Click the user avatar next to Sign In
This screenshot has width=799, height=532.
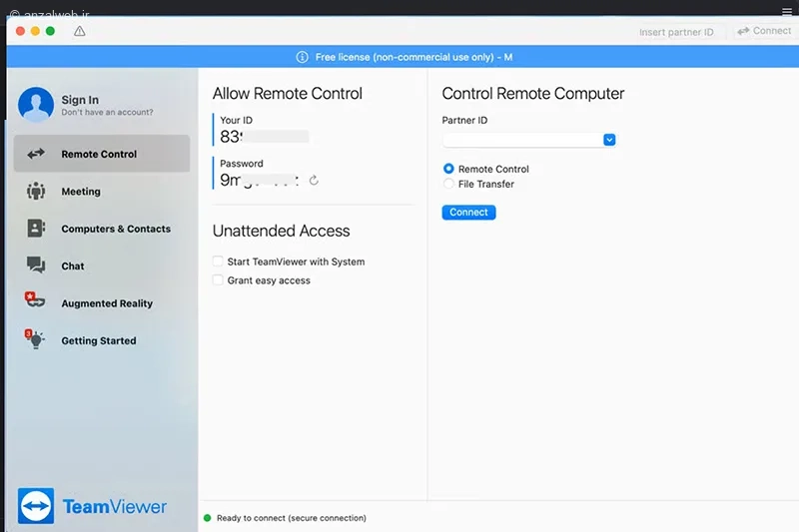(x=36, y=105)
